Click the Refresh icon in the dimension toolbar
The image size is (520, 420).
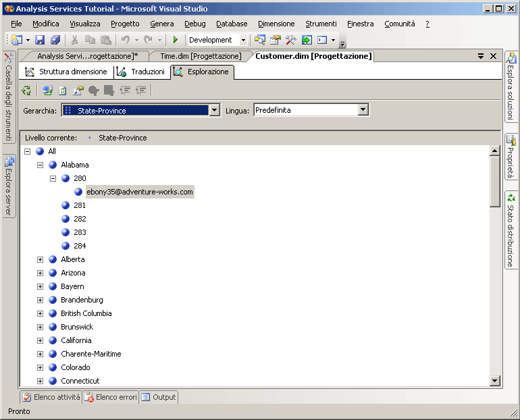[x=62, y=90]
